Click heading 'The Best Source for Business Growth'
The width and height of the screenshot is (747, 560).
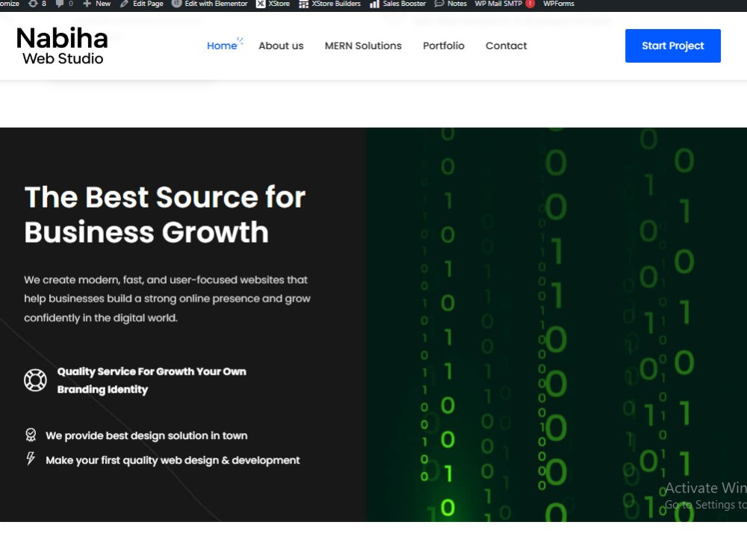(x=165, y=214)
